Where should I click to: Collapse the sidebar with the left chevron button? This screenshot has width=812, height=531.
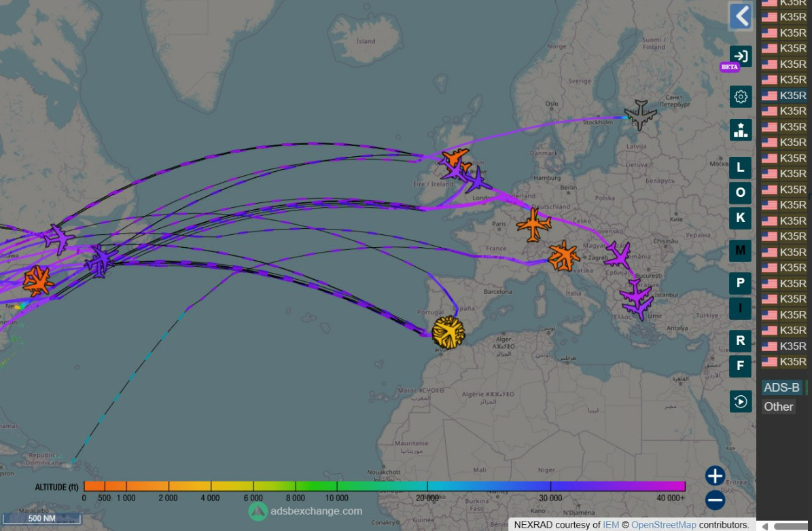pyautogui.click(x=741, y=16)
